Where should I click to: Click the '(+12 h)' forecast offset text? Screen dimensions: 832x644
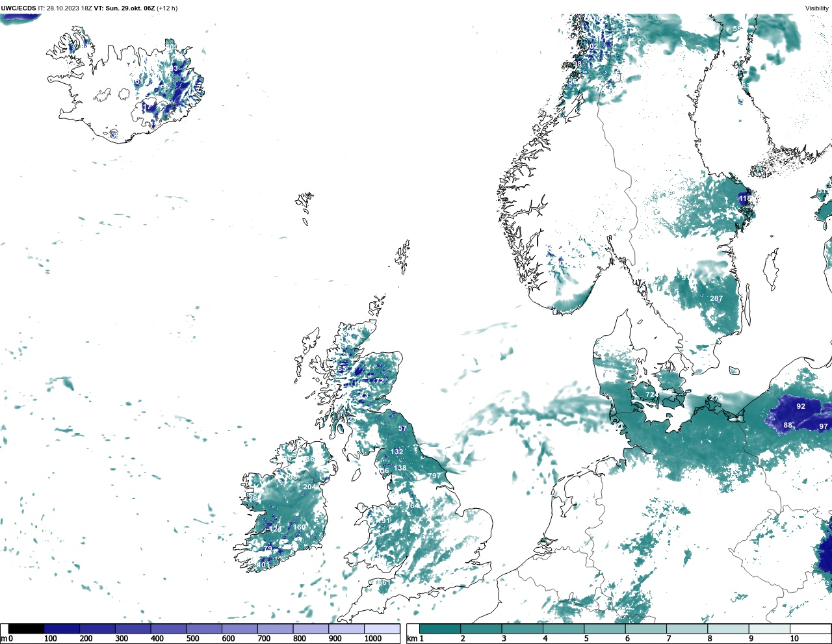click(x=167, y=8)
